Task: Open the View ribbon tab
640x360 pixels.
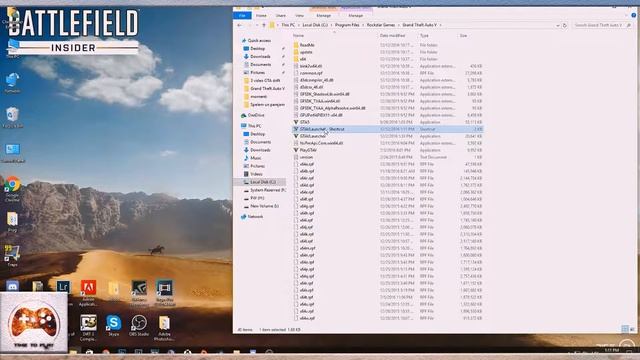Action: pos(299,16)
